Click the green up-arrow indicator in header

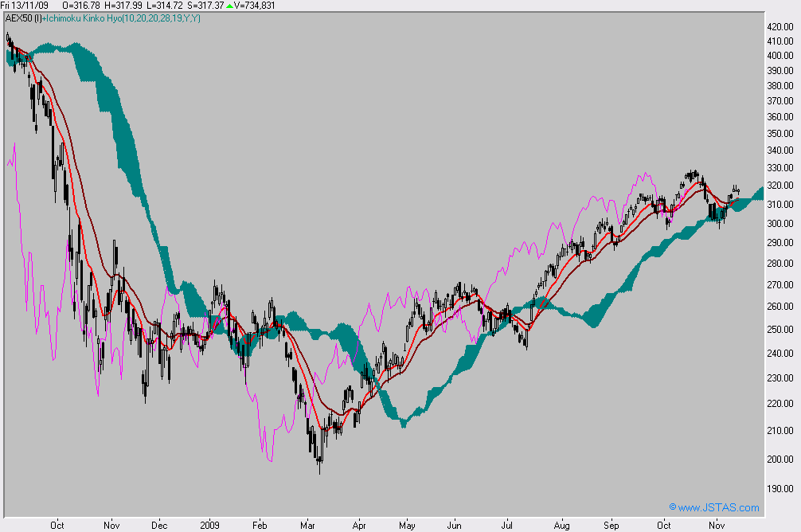pyautogui.click(x=230, y=6)
